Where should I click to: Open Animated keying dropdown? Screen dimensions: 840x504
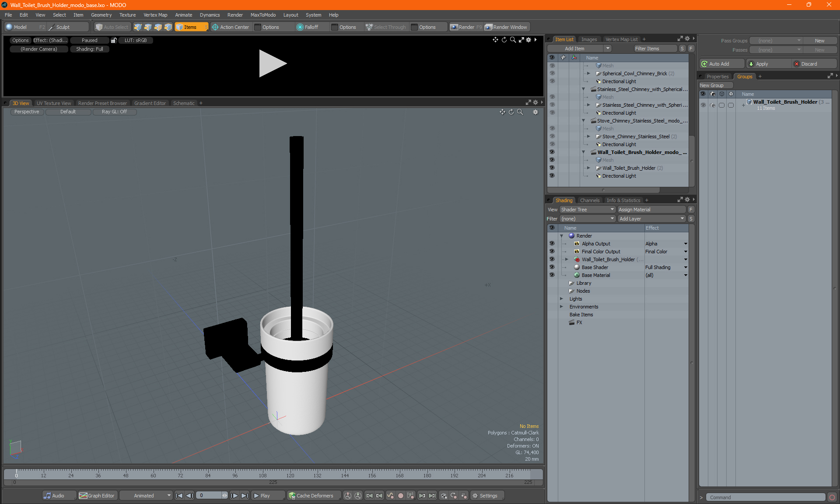[x=146, y=496]
